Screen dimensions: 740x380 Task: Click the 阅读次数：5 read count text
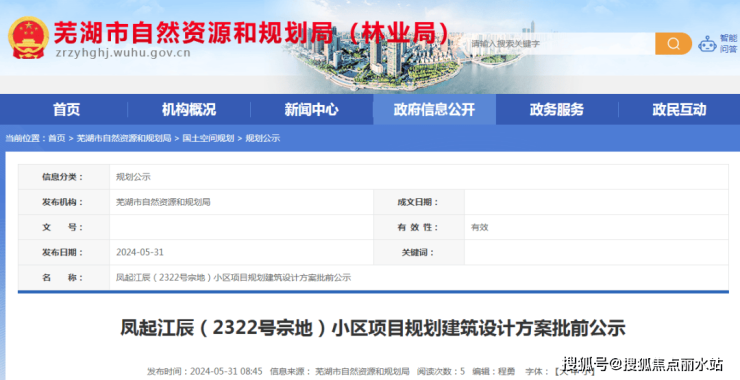[x=441, y=372]
